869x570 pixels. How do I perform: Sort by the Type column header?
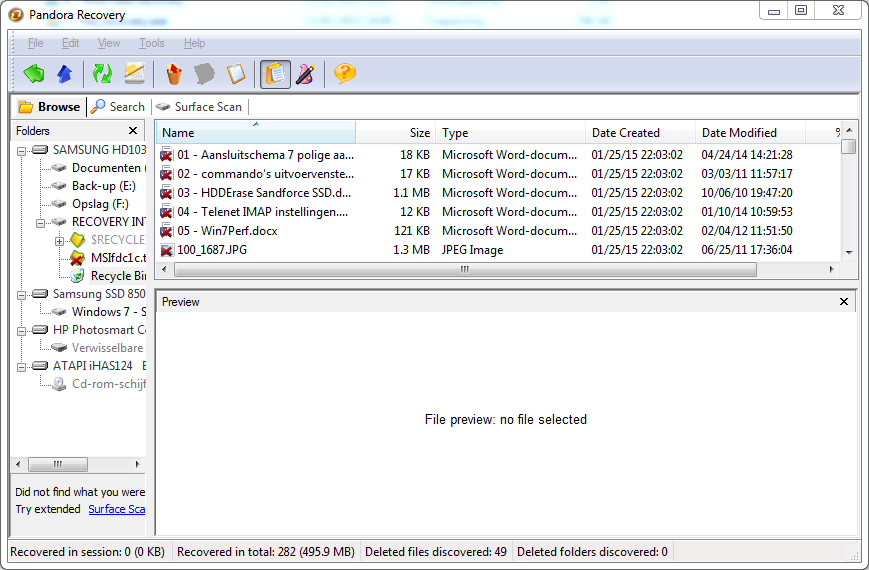tap(510, 133)
